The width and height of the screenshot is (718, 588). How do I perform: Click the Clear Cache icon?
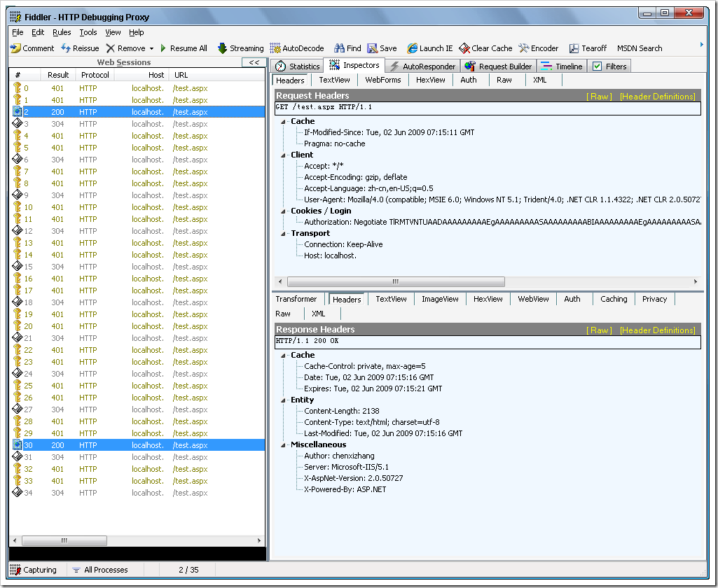[x=464, y=48]
